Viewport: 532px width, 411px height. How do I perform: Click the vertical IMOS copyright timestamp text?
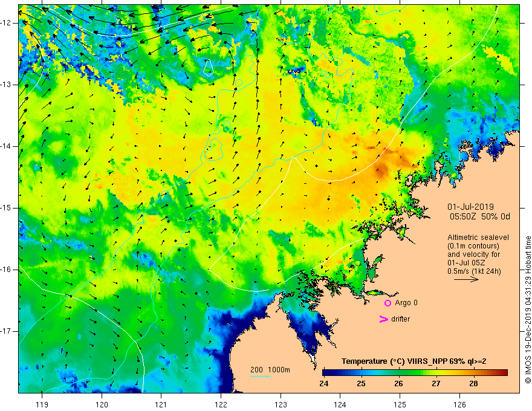[x=528, y=309]
